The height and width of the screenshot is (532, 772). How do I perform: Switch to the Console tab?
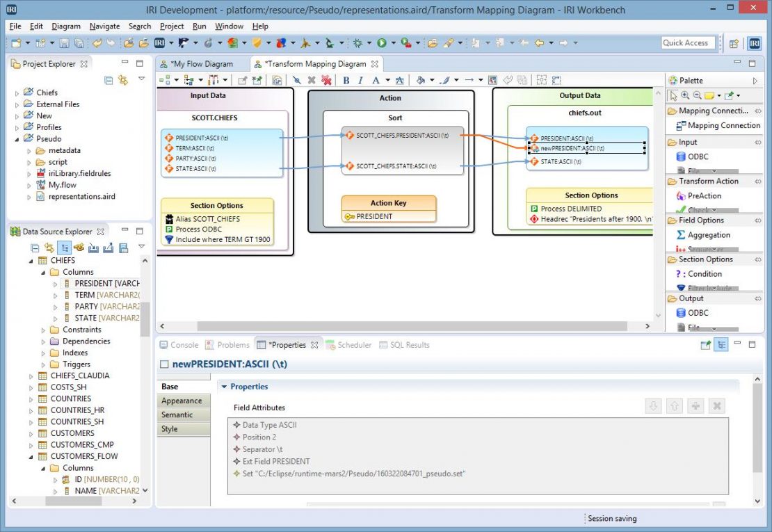tap(179, 345)
